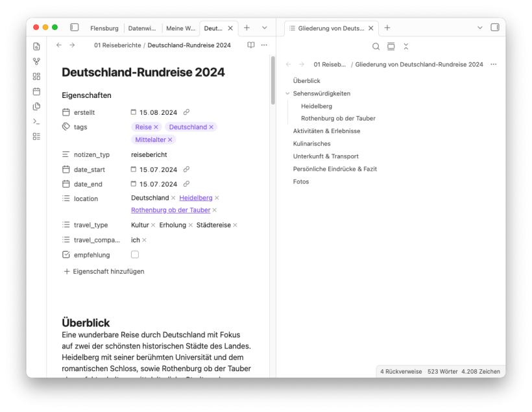This screenshot has width=532, height=412.
Task: Remove Deutschland from location property
Action: 173,198
